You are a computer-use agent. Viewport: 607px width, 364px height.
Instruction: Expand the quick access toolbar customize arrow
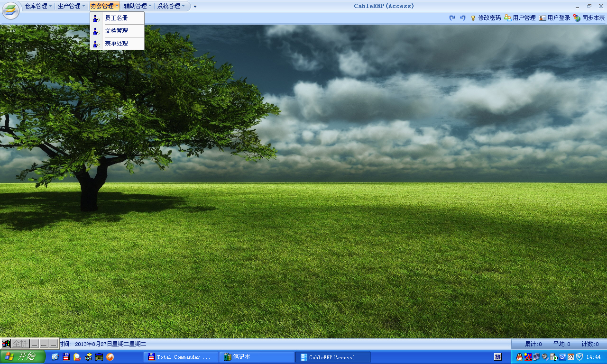[195, 6]
